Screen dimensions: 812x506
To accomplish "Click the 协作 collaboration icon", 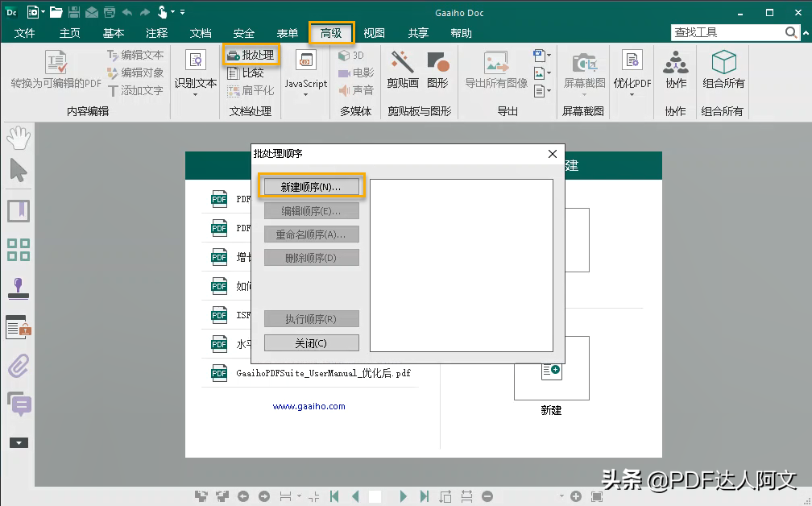I will pyautogui.click(x=676, y=62).
